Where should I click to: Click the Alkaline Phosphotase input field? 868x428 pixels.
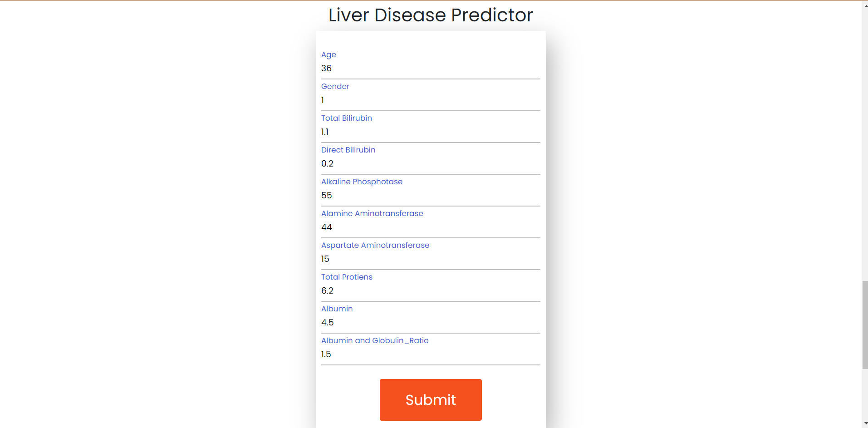(x=430, y=196)
